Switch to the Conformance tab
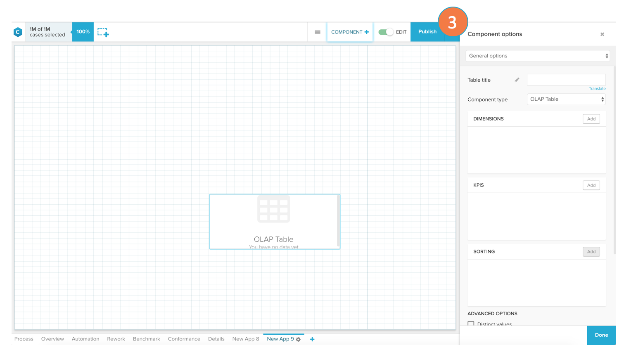Viewport: 631px width, 364px height. tap(184, 339)
